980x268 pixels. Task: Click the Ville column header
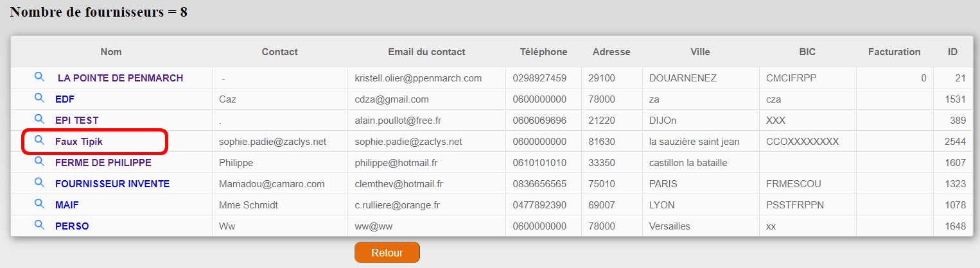click(700, 52)
